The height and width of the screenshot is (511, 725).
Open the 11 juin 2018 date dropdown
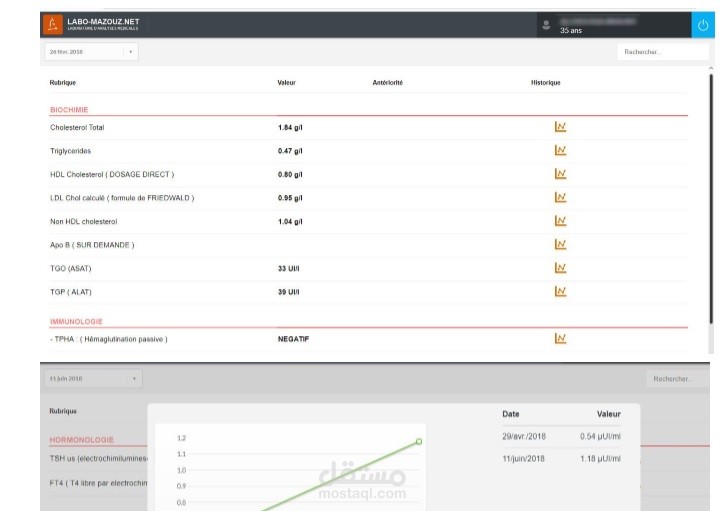(x=93, y=378)
